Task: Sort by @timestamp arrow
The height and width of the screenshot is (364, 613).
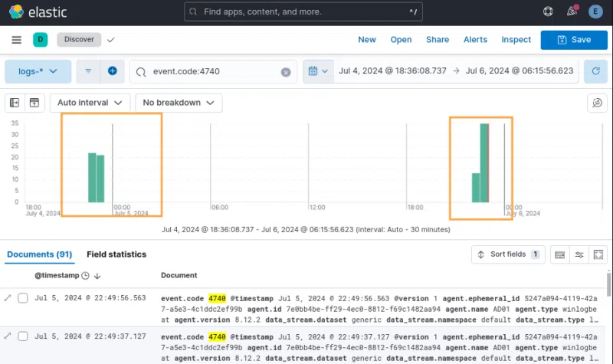Action: 97,276
